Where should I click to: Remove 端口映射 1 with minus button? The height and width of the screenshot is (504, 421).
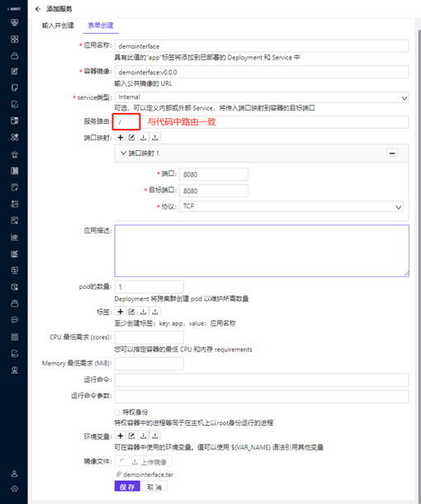click(x=392, y=153)
